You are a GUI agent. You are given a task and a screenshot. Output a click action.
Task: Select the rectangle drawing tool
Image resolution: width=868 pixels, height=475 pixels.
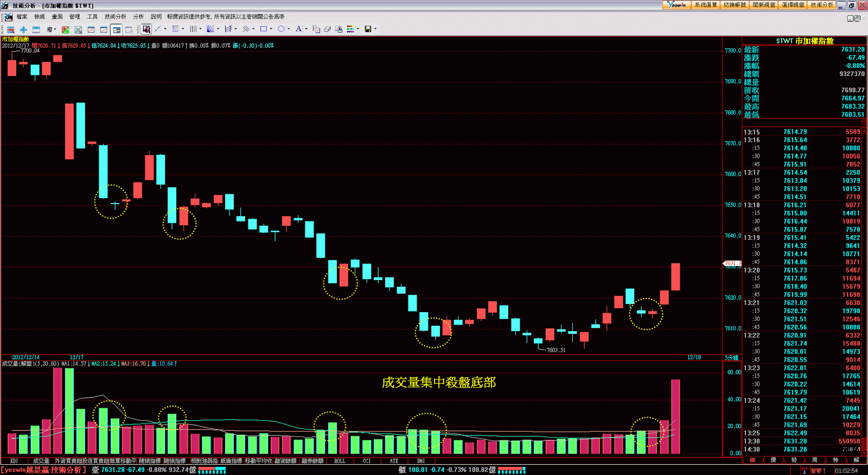pos(264,29)
